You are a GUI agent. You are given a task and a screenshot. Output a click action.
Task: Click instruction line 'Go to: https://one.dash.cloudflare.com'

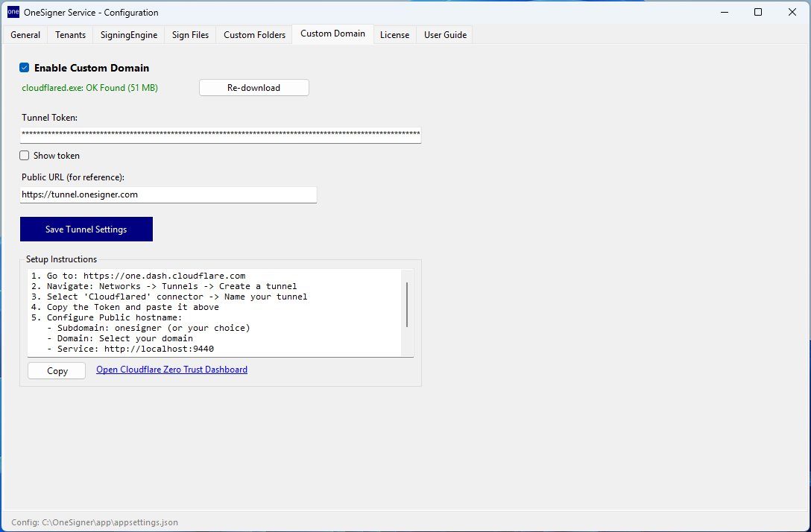(x=138, y=276)
